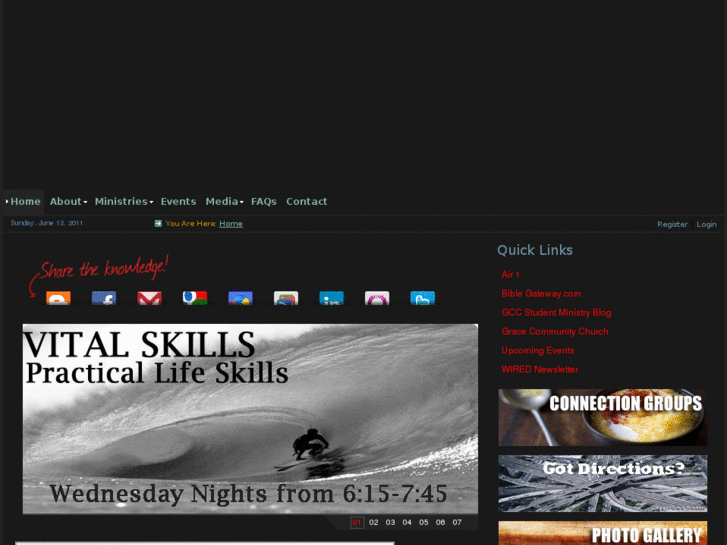This screenshot has height=545, width=727.
Task: Jump to slide 06 in slideshow
Action: point(440,522)
